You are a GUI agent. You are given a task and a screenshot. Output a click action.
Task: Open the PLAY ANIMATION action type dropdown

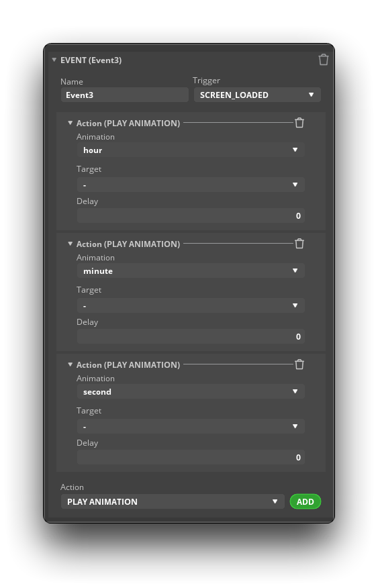pos(173,502)
